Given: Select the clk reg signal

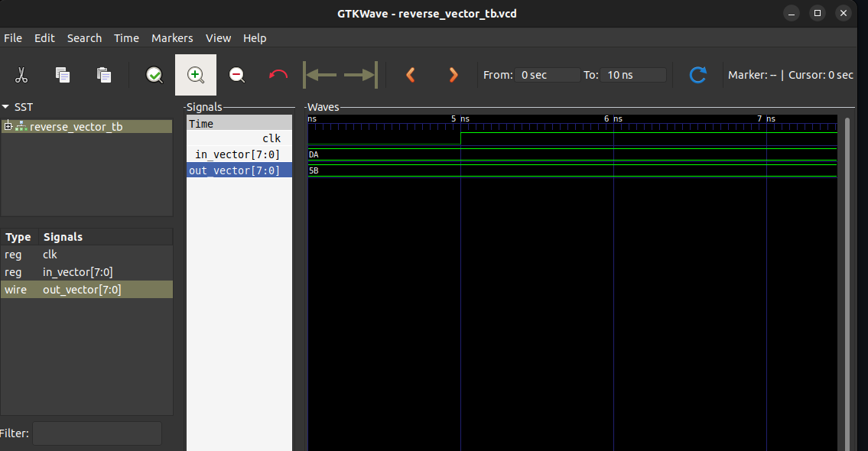Looking at the screenshot, I should point(50,254).
